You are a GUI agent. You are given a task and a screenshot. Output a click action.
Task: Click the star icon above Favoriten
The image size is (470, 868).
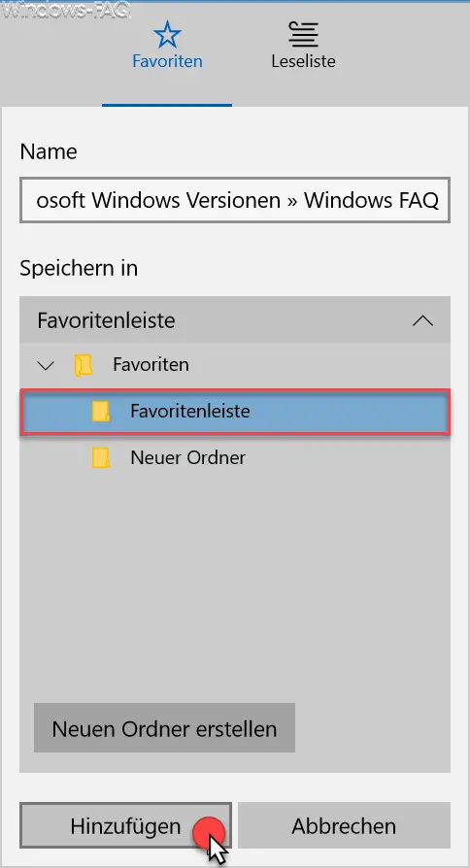167,35
